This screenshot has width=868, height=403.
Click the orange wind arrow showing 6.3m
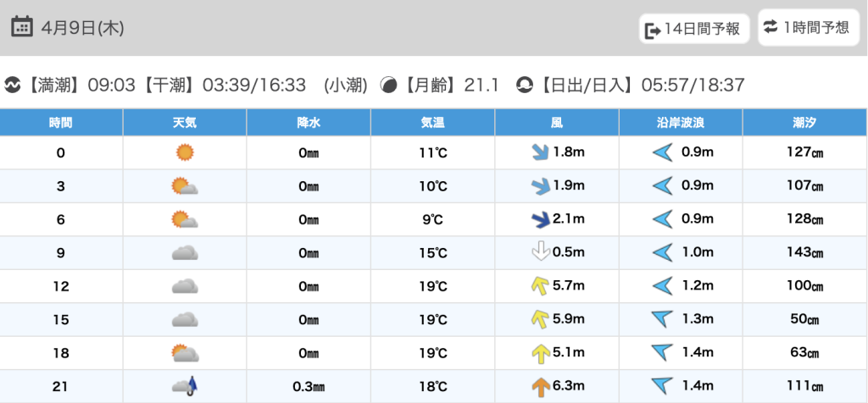pyautogui.click(x=539, y=386)
